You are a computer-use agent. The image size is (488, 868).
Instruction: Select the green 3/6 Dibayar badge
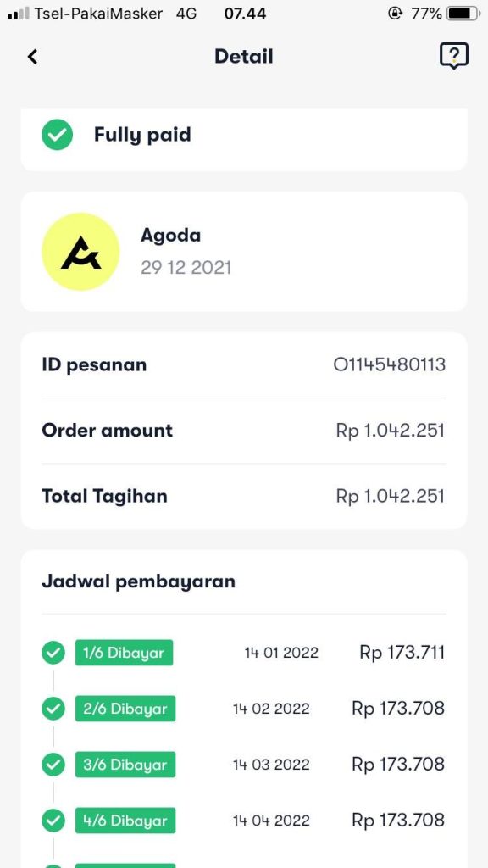(x=125, y=765)
